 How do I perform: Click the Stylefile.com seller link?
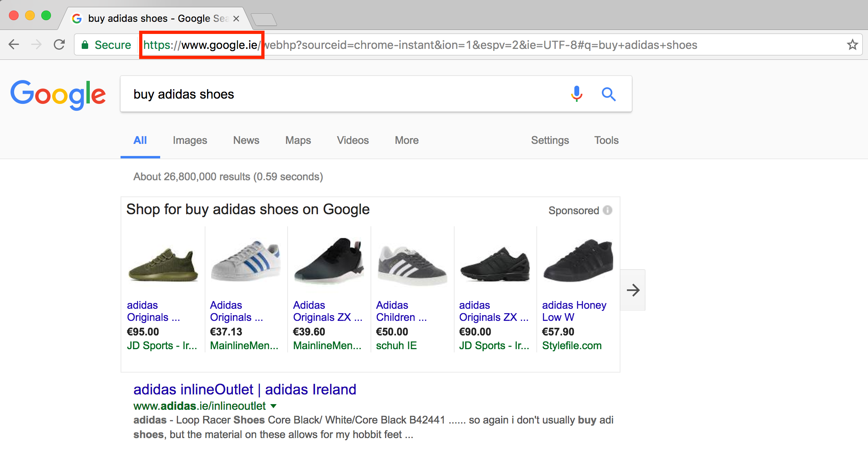pos(572,346)
